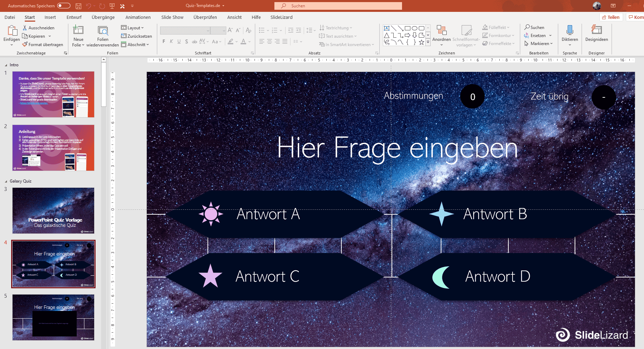This screenshot has width=644, height=349.
Task: Click Folien wiederverwenden icon
Action: click(x=103, y=31)
